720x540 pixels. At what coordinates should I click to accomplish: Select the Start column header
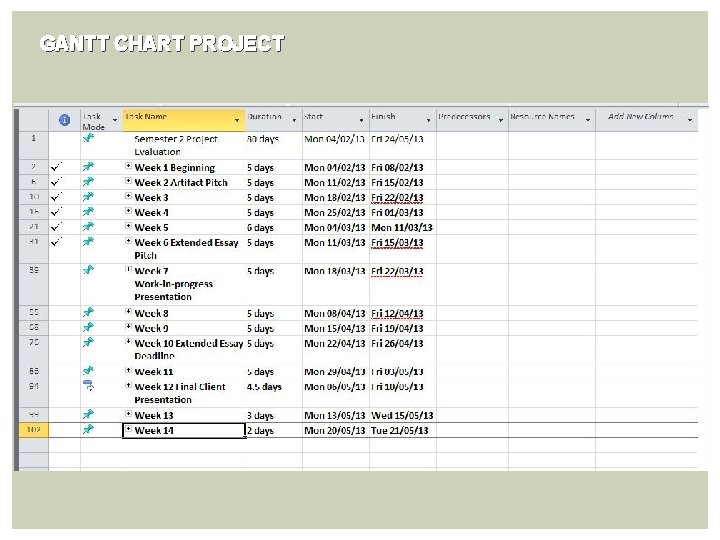tap(336, 120)
